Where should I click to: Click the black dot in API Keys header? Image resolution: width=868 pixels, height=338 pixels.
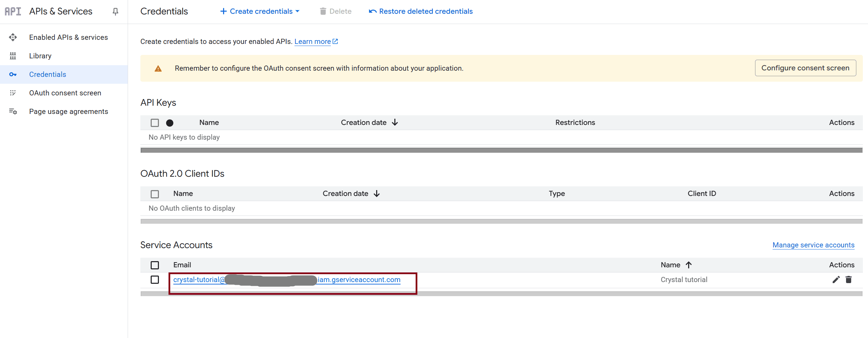point(170,123)
